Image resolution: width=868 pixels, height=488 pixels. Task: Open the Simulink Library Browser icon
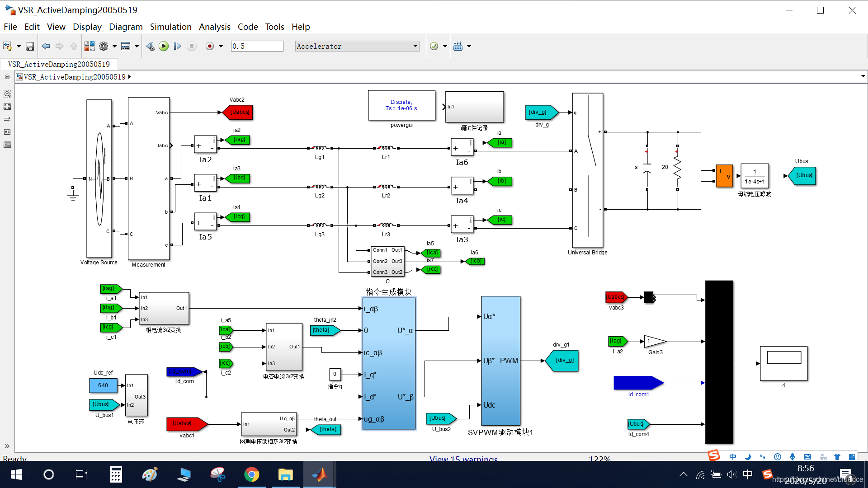click(90, 46)
